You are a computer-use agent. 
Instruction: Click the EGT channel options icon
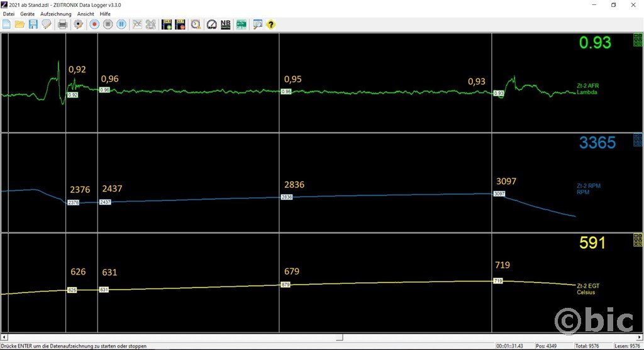coord(638,239)
